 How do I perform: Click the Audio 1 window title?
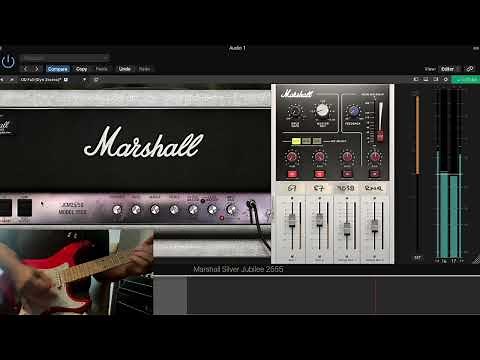pyautogui.click(x=237, y=48)
